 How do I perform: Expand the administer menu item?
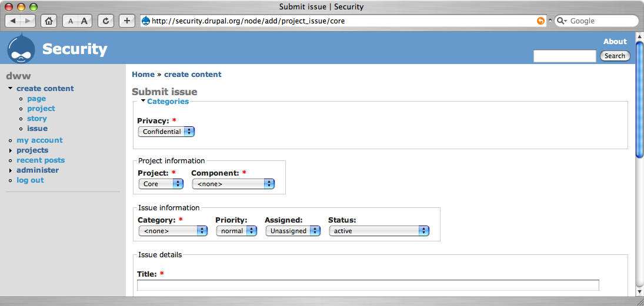(x=38, y=170)
